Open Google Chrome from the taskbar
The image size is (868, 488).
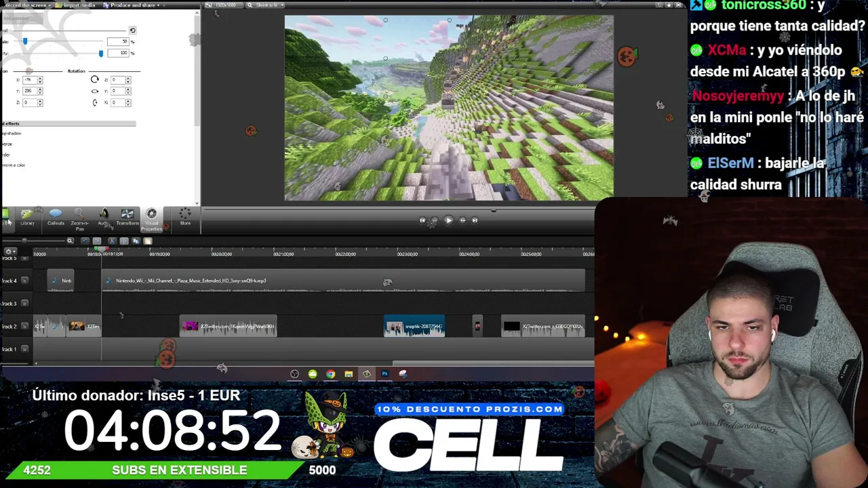coord(330,373)
